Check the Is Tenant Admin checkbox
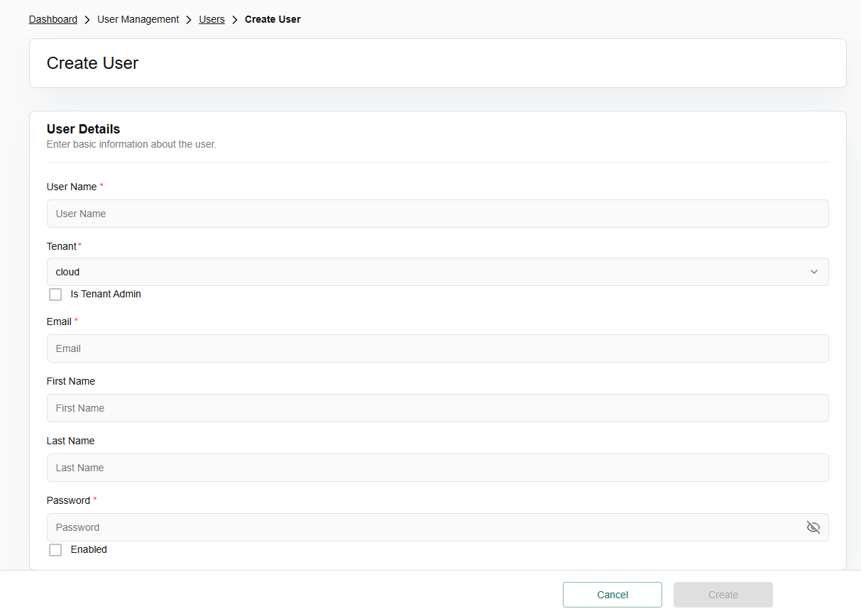 coord(55,295)
